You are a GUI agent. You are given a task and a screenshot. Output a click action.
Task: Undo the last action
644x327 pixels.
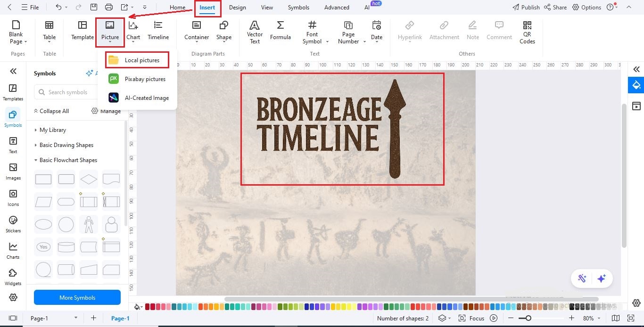point(58,7)
